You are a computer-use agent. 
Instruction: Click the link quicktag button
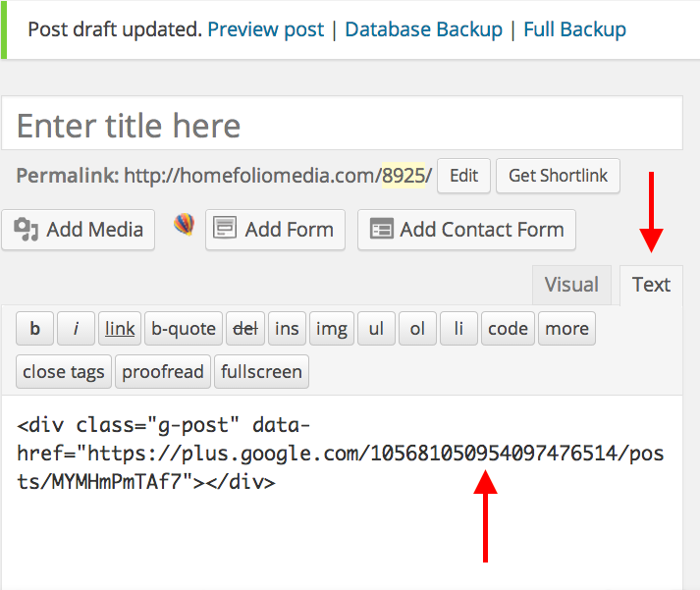tap(120, 329)
